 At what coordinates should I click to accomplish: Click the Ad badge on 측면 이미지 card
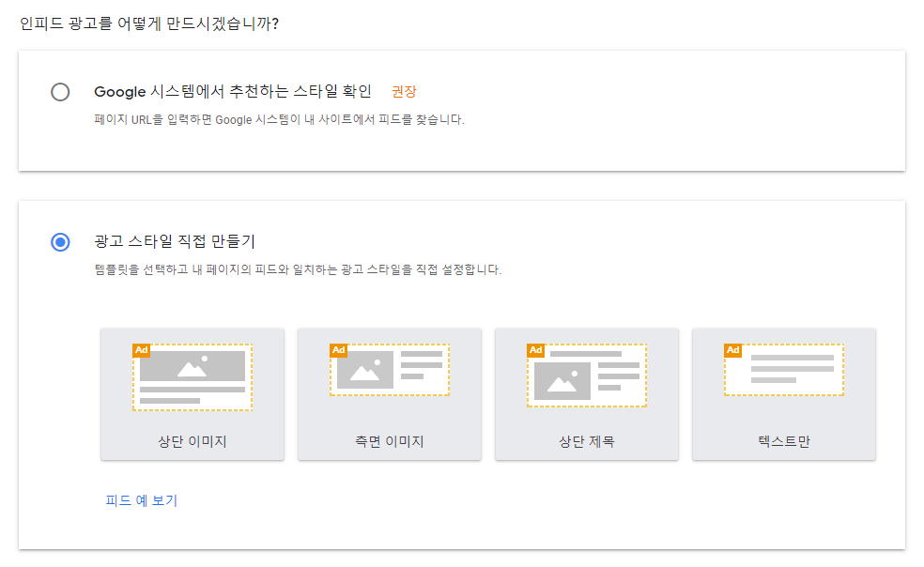339,350
